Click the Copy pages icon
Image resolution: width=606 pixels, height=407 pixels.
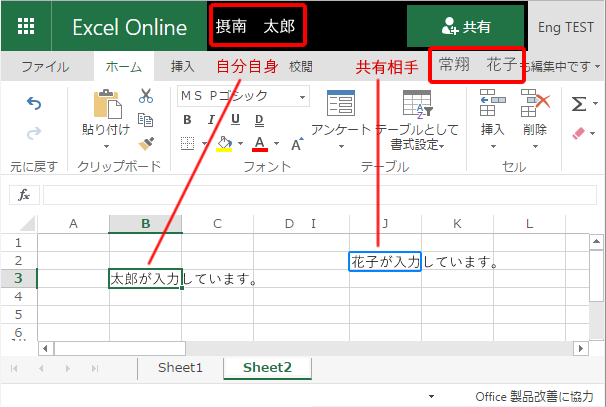146,120
